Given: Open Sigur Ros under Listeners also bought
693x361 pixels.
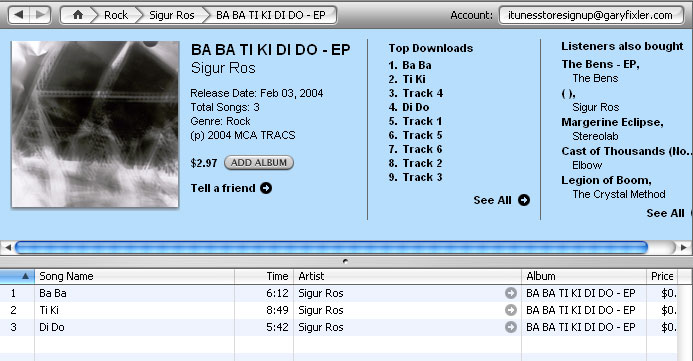Looking at the screenshot, I should [595, 107].
